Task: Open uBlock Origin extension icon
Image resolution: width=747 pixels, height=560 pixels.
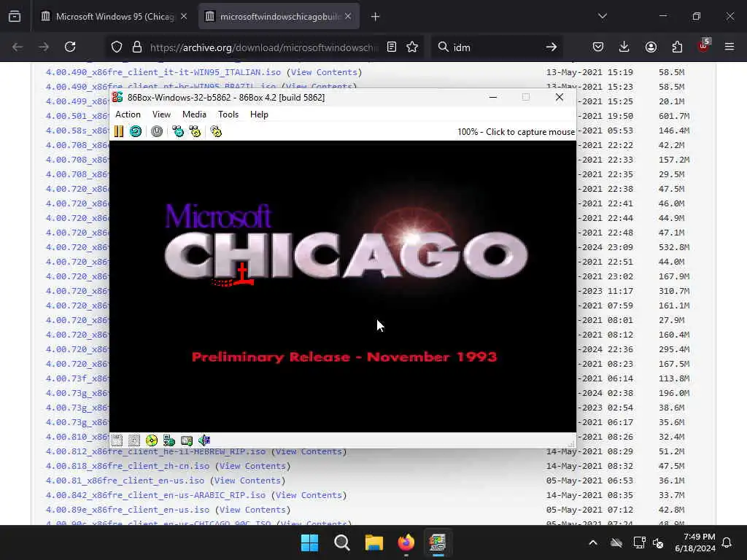Action: tap(703, 46)
